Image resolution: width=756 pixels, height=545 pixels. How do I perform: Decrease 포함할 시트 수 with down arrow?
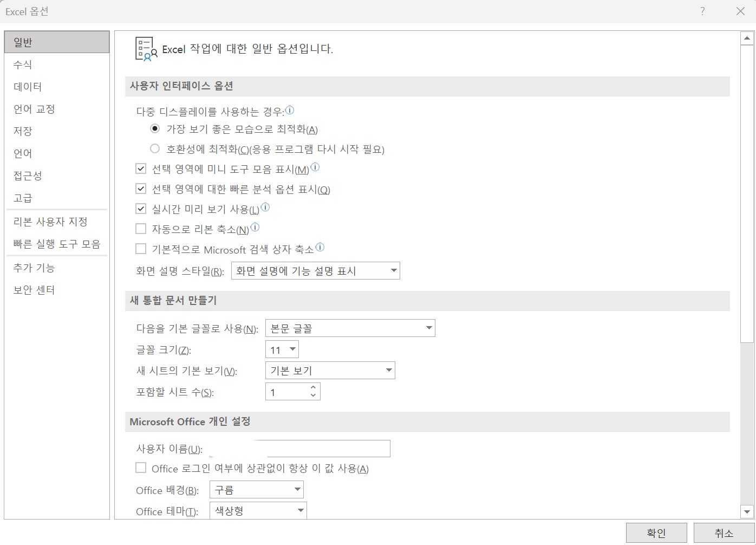point(313,395)
